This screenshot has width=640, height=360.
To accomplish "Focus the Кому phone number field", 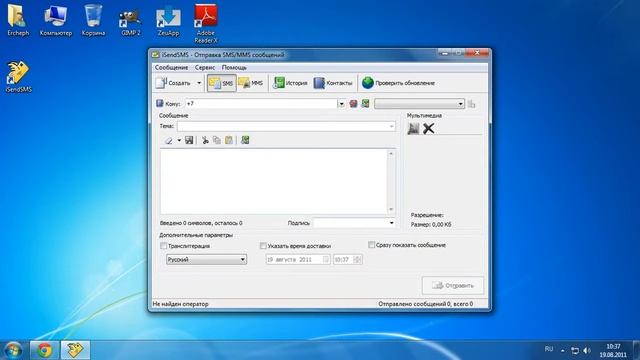I will pyautogui.click(x=261, y=104).
